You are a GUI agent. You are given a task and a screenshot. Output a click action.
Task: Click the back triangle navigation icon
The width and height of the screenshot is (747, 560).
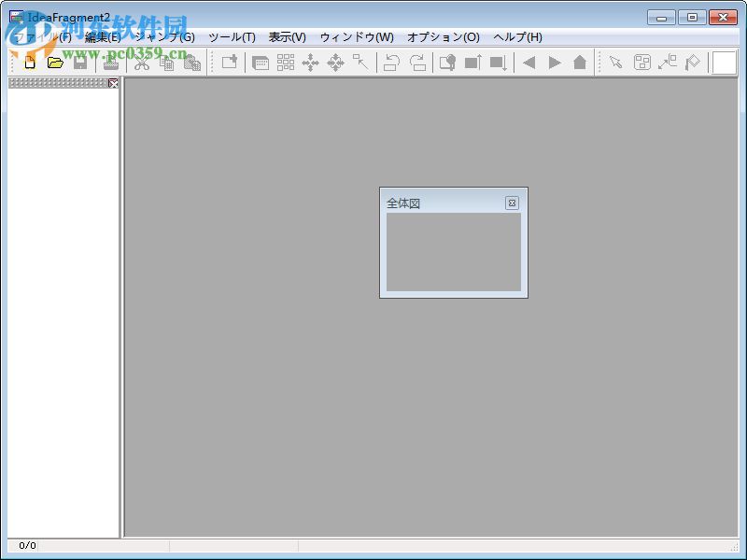(529, 63)
